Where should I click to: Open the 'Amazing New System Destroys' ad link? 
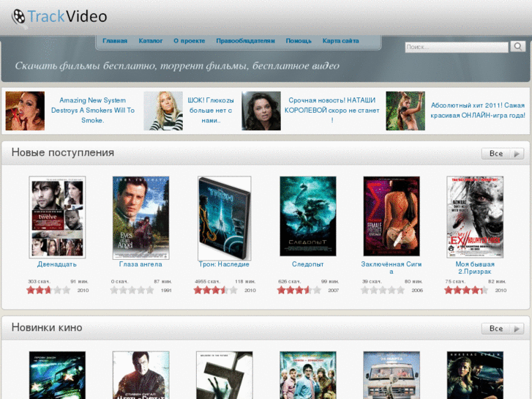(93, 111)
